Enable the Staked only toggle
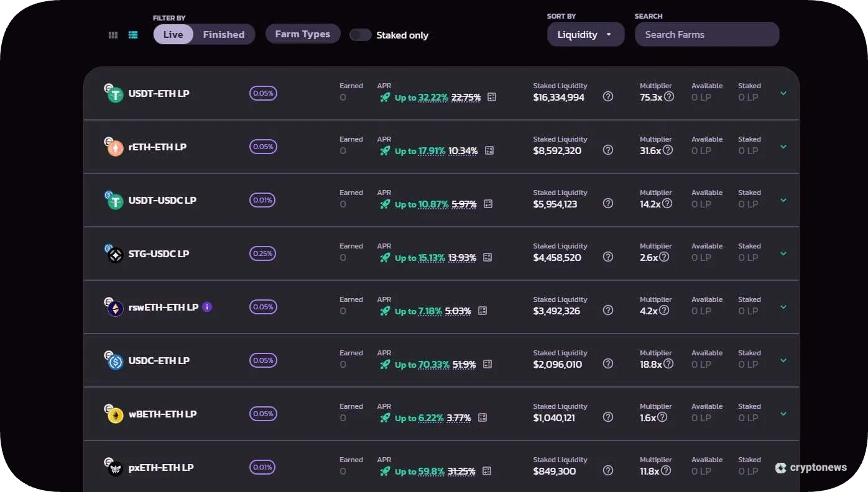 (x=361, y=35)
